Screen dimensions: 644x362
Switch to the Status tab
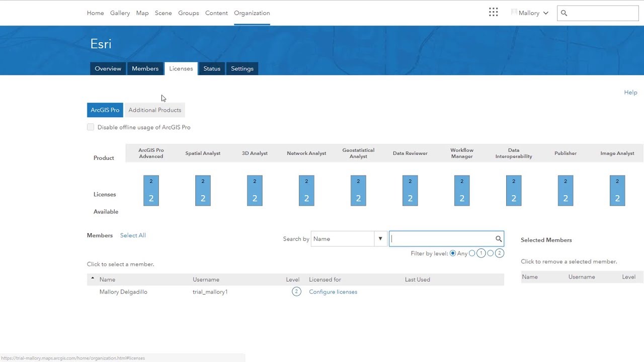(212, 68)
